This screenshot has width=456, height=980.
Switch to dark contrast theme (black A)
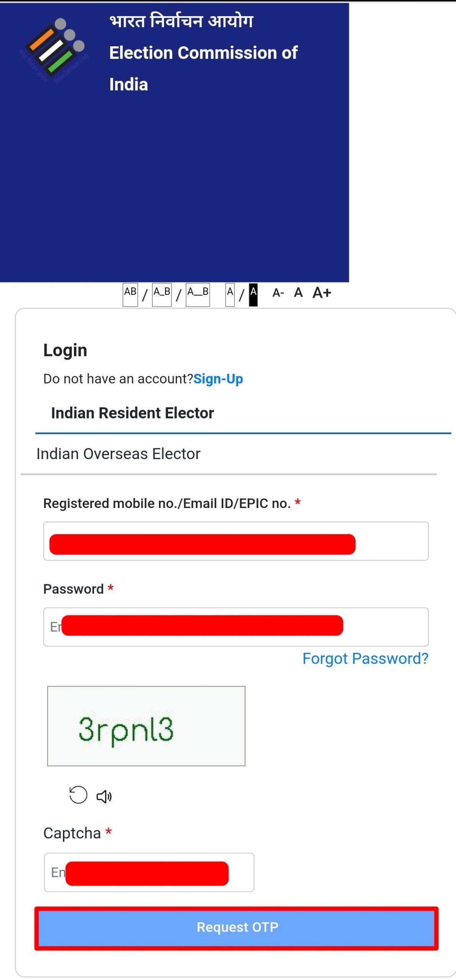pyautogui.click(x=253, y=295)
